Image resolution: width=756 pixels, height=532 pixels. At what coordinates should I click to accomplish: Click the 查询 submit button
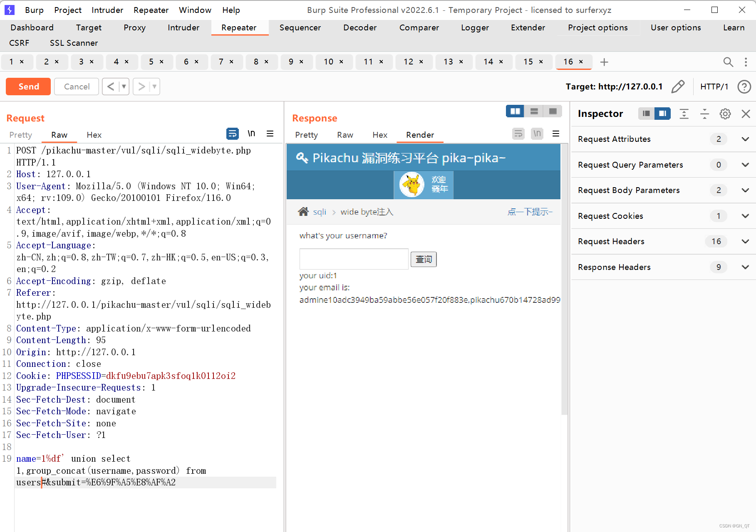tap(424, 259)
